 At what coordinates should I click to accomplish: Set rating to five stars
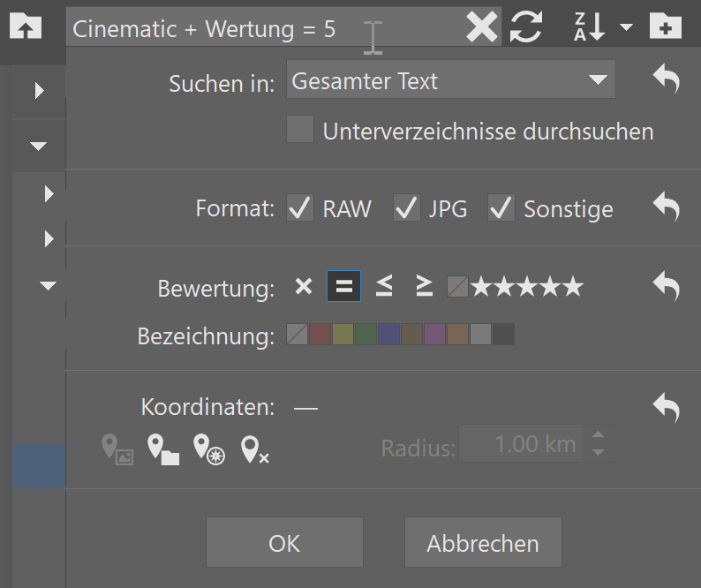573,287
